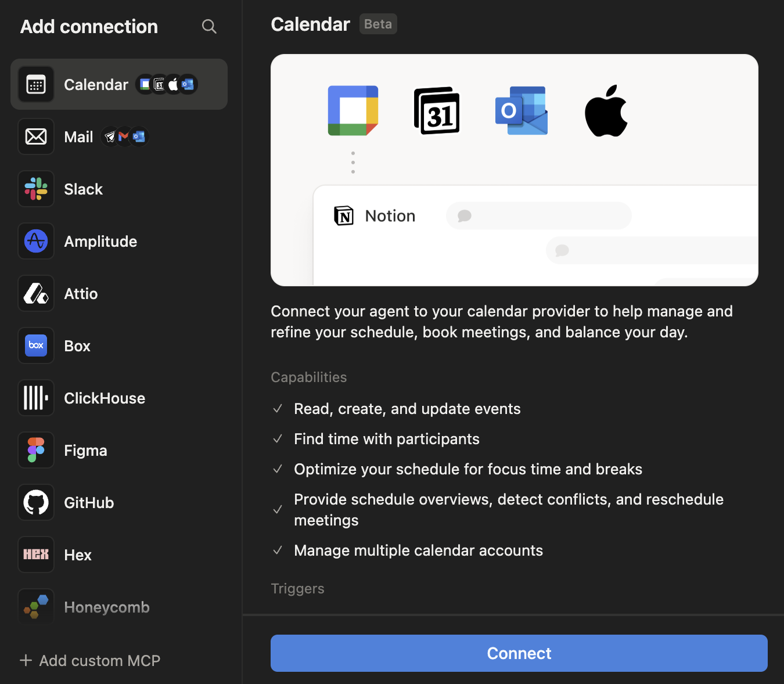
Task: Click the Triggers section heading
Action: click(x=297, y=588)
